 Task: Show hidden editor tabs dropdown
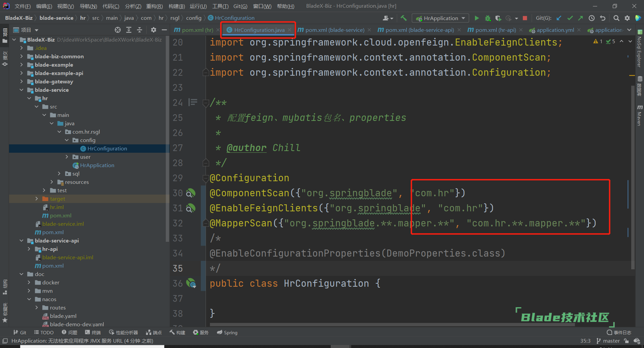point(629,30)
